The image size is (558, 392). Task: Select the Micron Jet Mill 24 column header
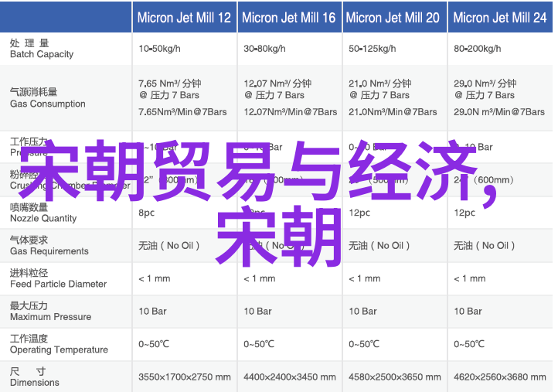500,18
